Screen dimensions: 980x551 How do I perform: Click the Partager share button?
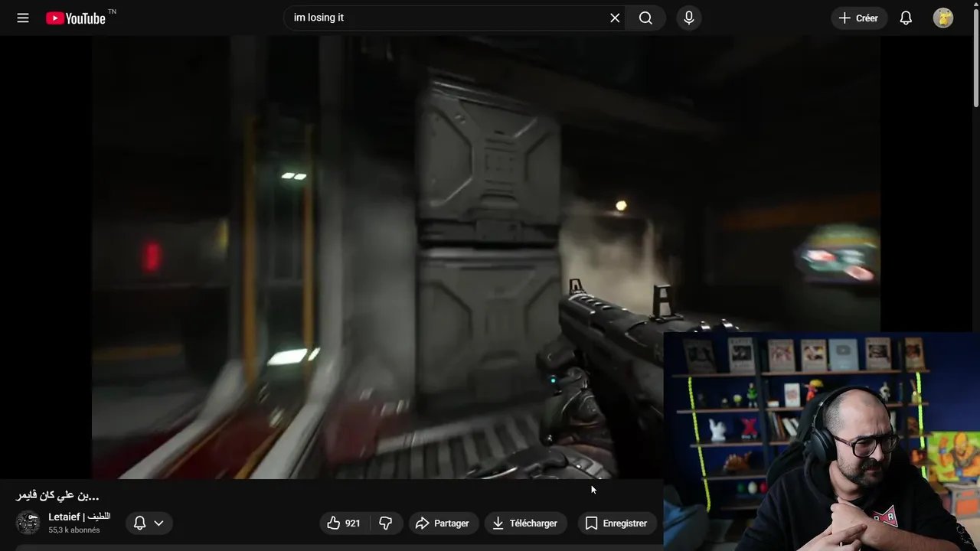(443, 523)
